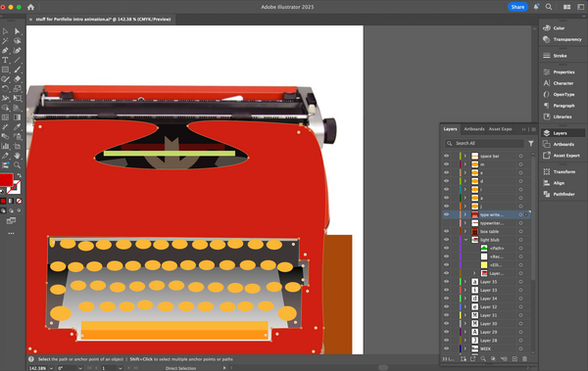Expand the box table layer
Image resolution: width=588 pixels, height=371 pixels.
coord(465,231)
